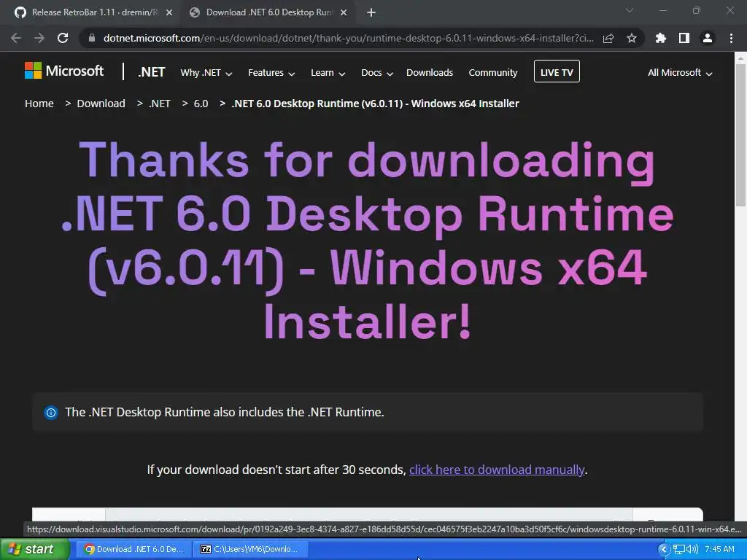Click the Download breadcrumb

[x=101, y=104]
